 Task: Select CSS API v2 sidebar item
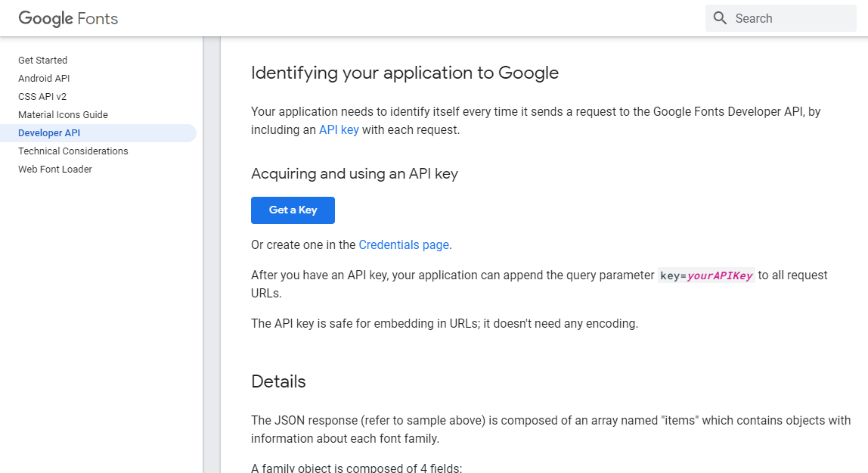click(x=42, y=96)
